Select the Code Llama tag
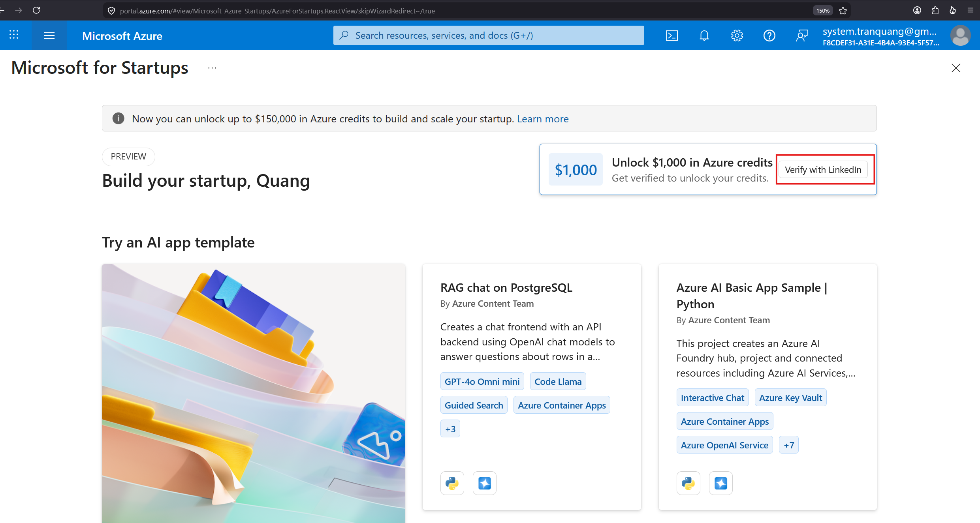980x523 pixels. coord(558,382)
